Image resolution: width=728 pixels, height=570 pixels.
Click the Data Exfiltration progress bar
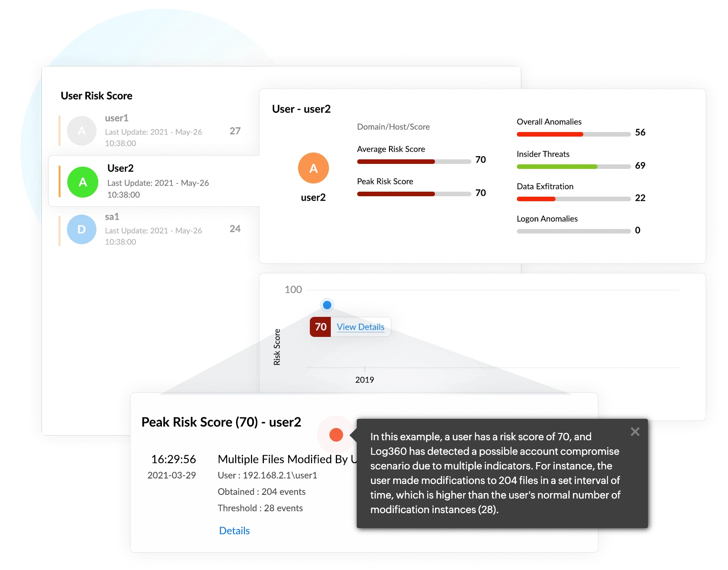coord(574,199)
